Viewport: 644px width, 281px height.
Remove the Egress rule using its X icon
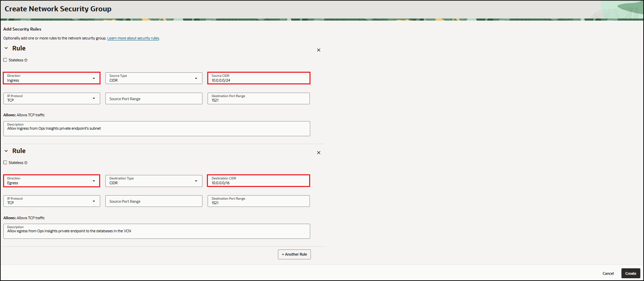pos(318,153)
